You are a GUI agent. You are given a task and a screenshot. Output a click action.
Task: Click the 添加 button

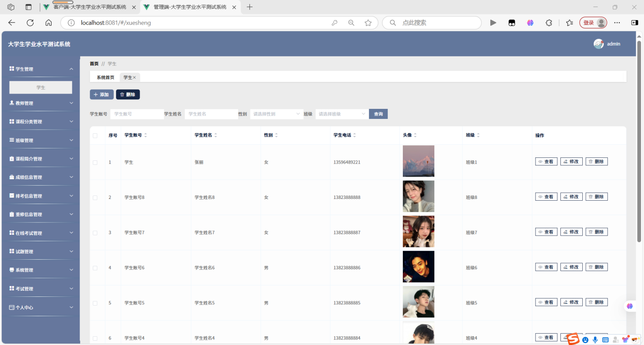[x=102, y=94]
